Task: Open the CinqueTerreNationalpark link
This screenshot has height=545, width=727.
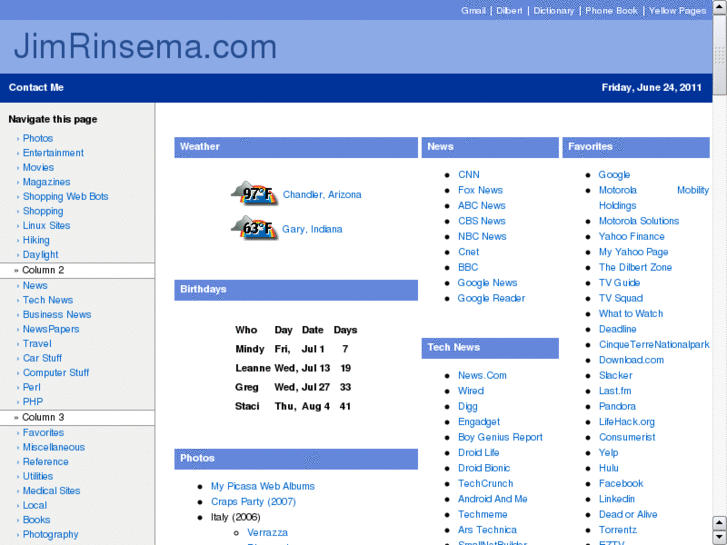Action: [654, 345]
